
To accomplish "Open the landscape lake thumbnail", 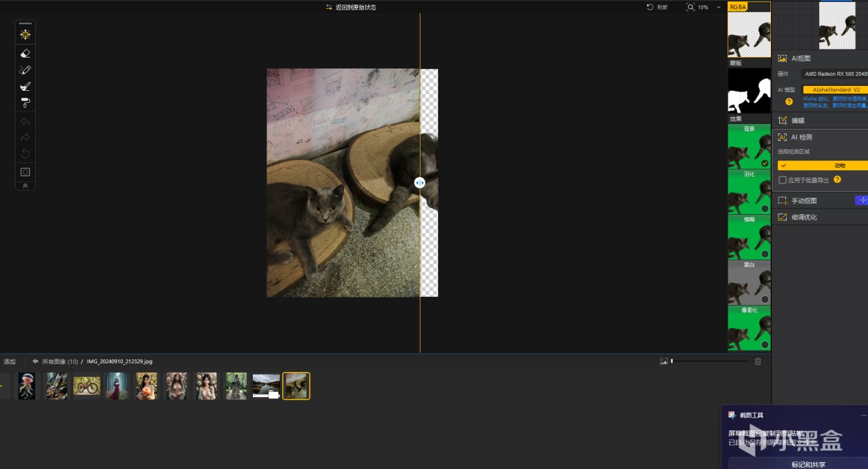I will click(267, 386).
